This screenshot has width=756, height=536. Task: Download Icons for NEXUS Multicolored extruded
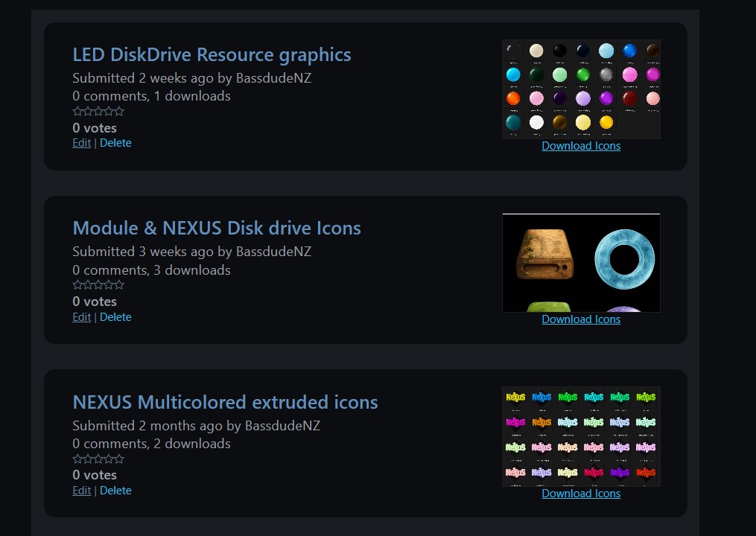[x=581, y=494]
